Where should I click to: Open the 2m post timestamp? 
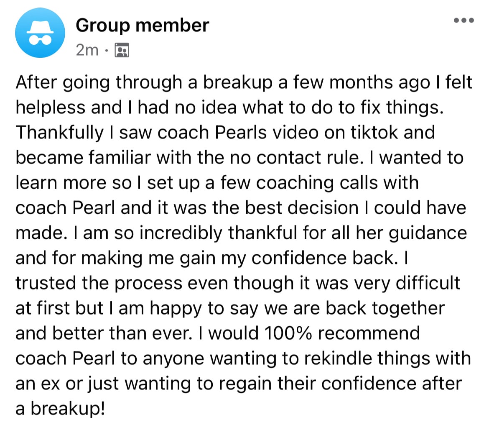(x=87, y=50)
